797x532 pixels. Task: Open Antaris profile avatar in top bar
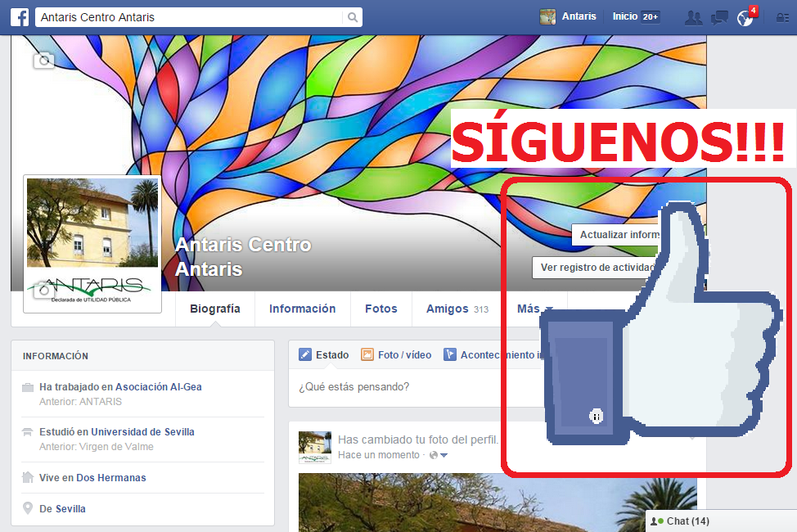[x=547, y=17]
